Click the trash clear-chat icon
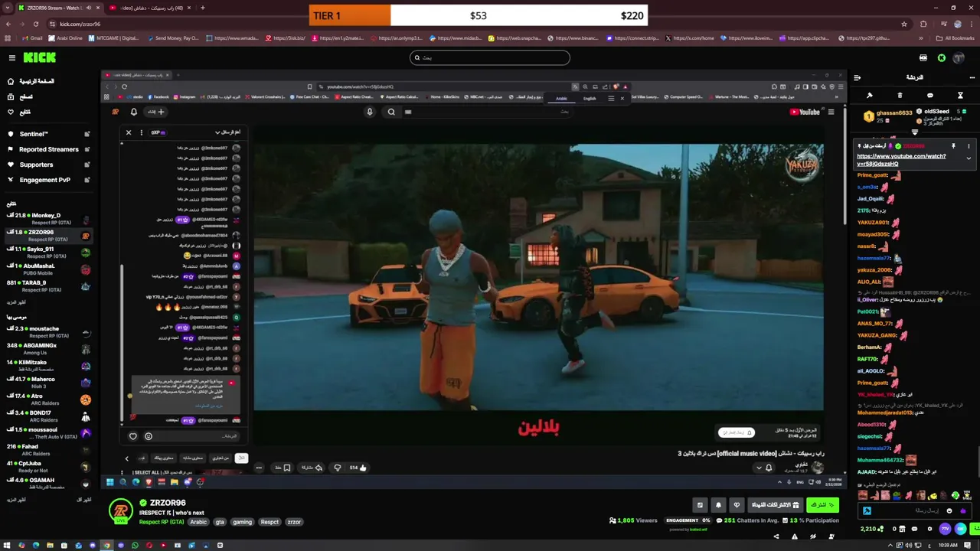Screen dimensions: 980x551 (900, 96)
